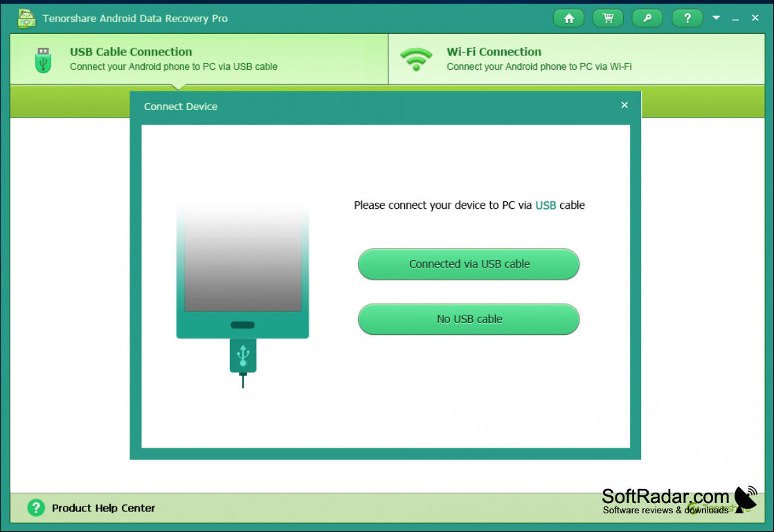
Task: Click the USB connector symbol below phone
Action: coord(243,356)
